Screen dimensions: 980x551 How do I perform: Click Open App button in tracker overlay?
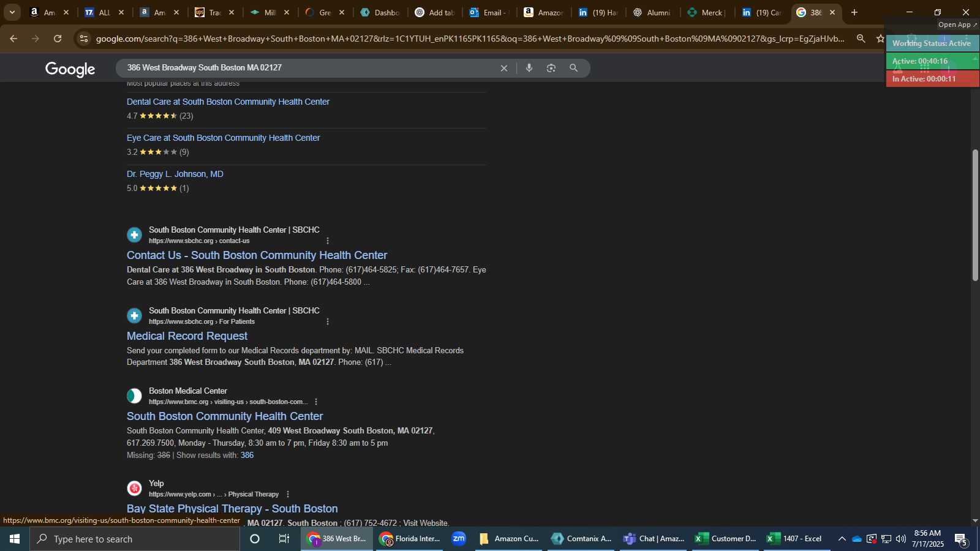(957, 25)
